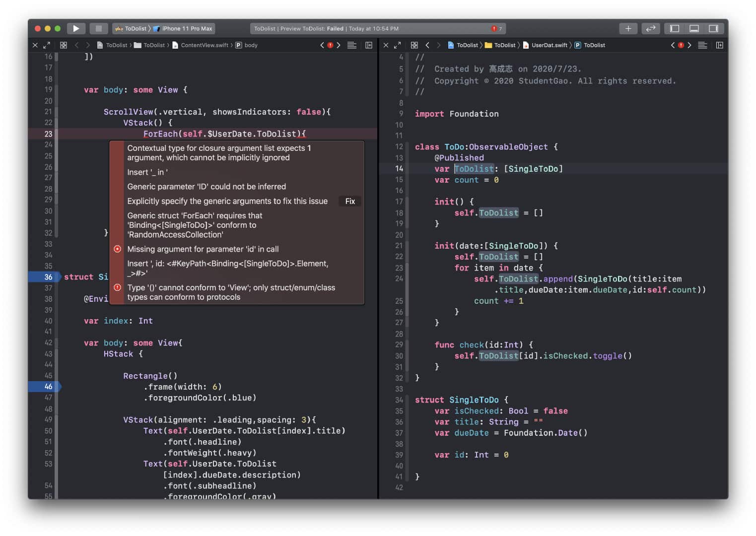Viewport: 756px width, 536px height.
Task: Jump to next issue in right editor
Action: click(689, 45)
